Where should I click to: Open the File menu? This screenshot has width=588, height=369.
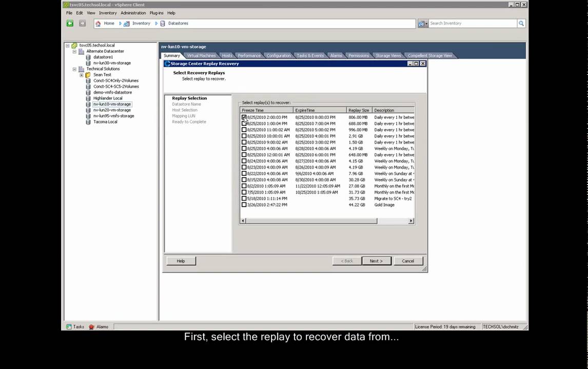tap(69, 13)
